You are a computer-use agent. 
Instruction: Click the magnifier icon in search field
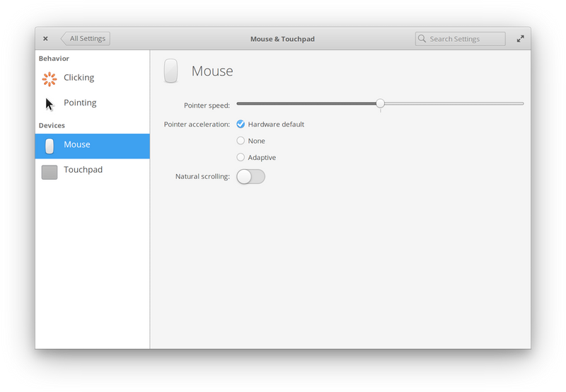pyautogui.click(x=422, y=39)
